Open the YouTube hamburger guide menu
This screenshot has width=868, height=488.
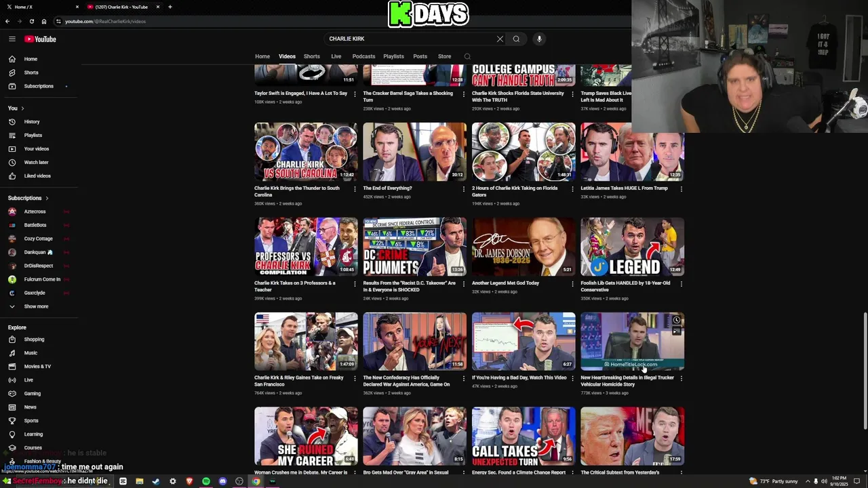(x=12, y=39)
